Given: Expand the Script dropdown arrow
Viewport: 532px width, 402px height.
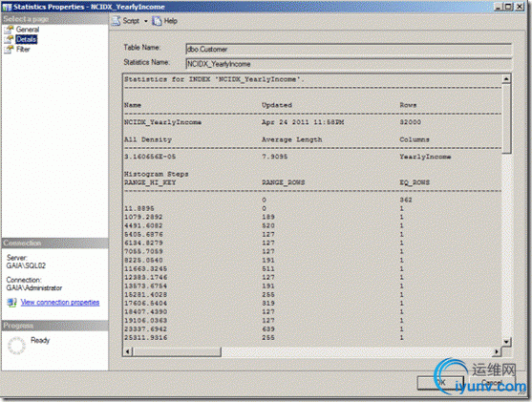Looking at the screenshot, I should (x=146, y=21).
